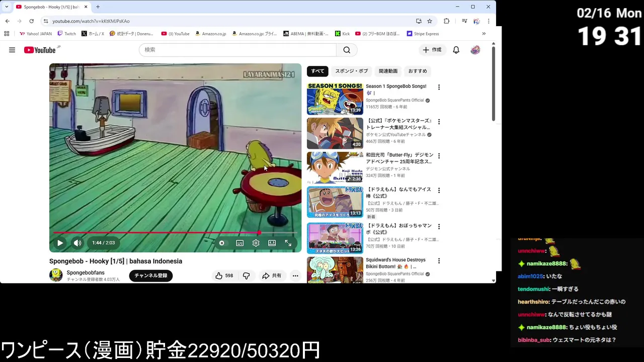Screen dimensions: 644x362
Task: Click チャンネル登録 subscribe button
Action: [151, 276]
